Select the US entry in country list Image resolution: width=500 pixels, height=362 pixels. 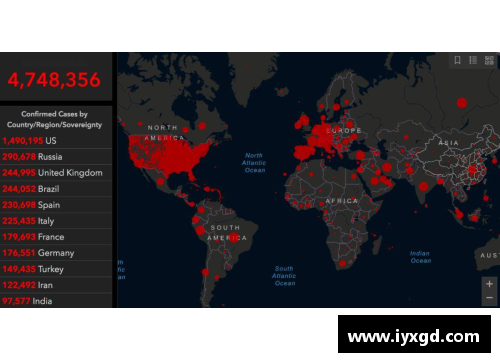pos(56,141)
